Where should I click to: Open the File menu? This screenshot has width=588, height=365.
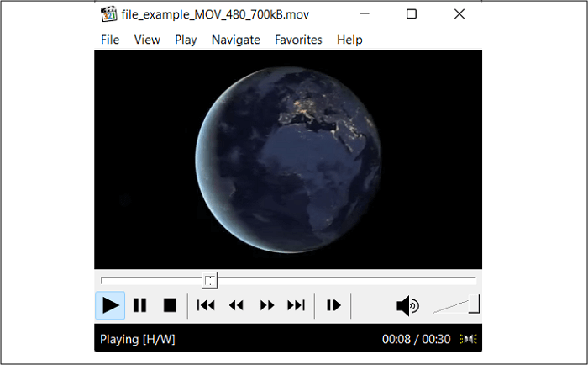click(x=110, y=40)
